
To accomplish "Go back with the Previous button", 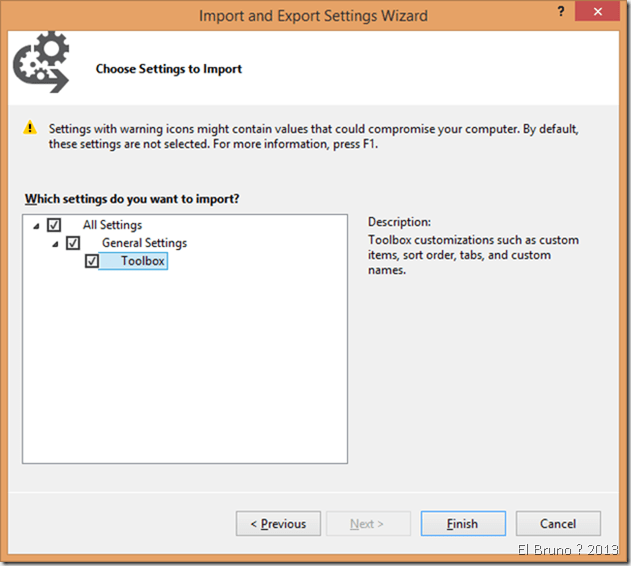I will 278,524.
